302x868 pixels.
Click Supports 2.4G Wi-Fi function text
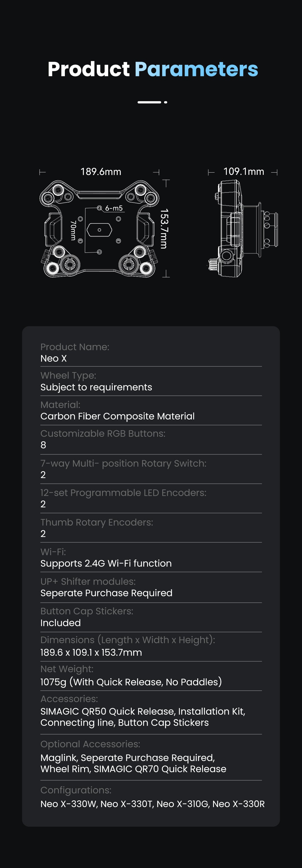pyautogui.click(x=106, y=563)
